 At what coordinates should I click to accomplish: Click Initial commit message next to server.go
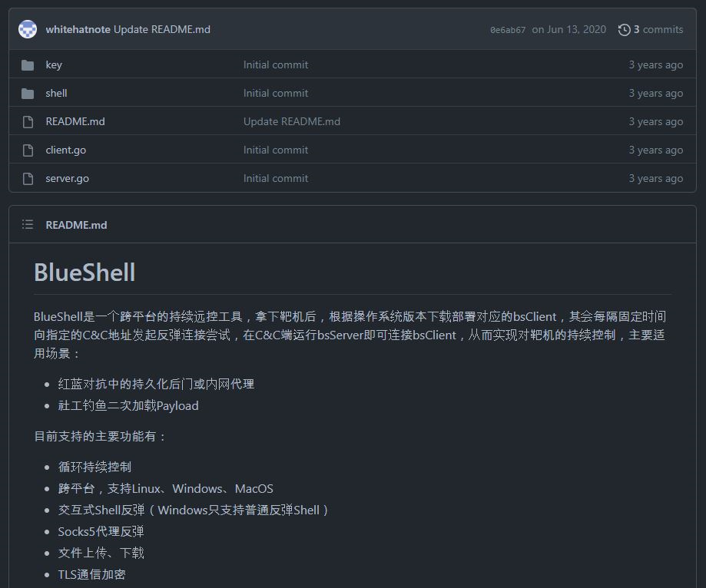(276, 178)
